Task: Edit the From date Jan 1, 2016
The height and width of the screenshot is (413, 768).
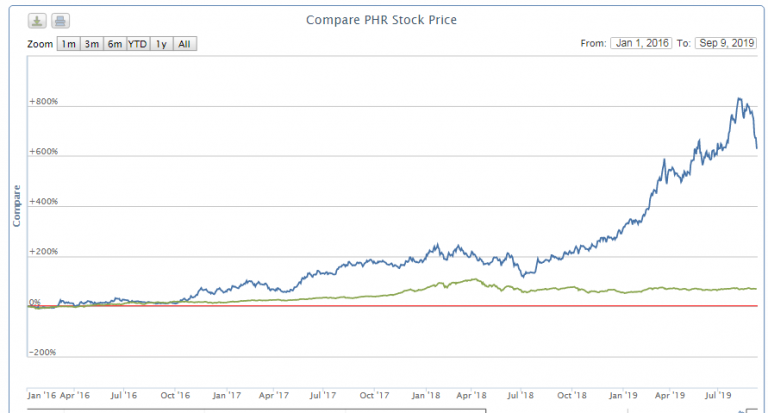Action: click(x=641, y=43)
